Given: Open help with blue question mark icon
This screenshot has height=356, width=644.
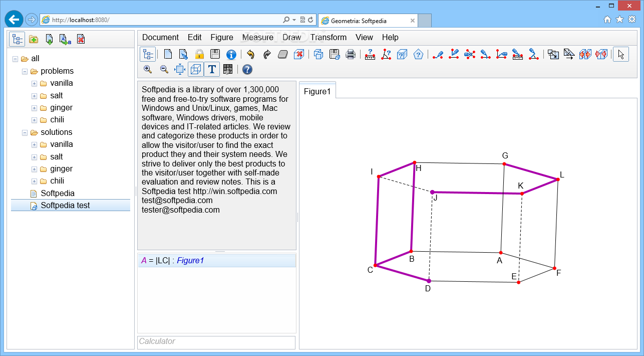Looking at the screenshot, I should click(247, 70).
